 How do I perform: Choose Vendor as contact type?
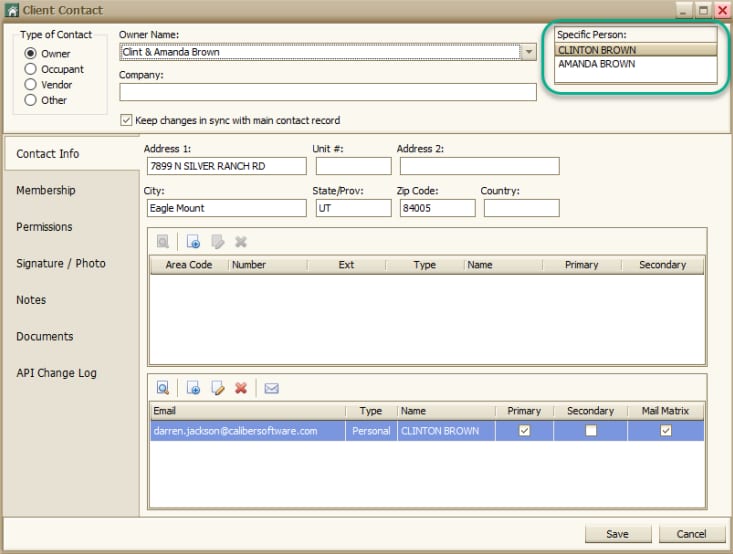(x=30, y=84)
